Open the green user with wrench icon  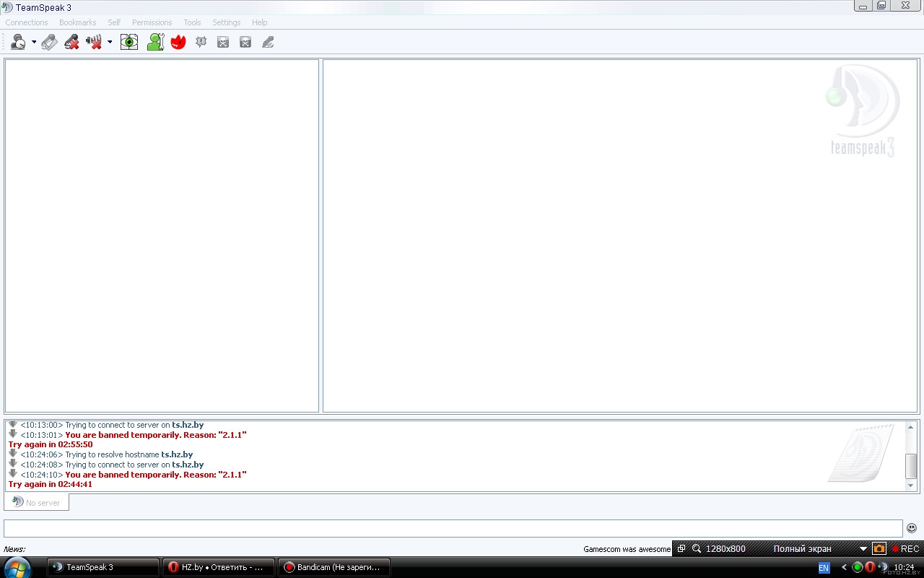pos(155,43)
